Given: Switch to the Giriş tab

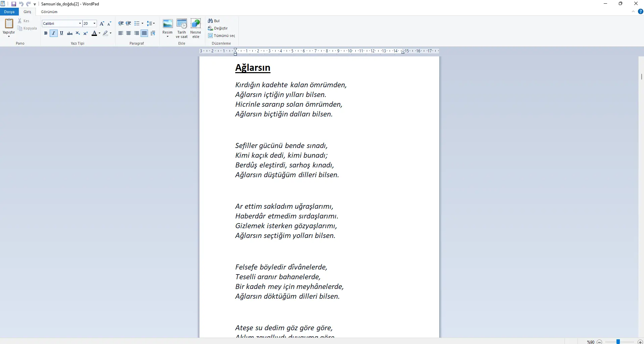Looking at the screenshot, I should click(27, 12).
